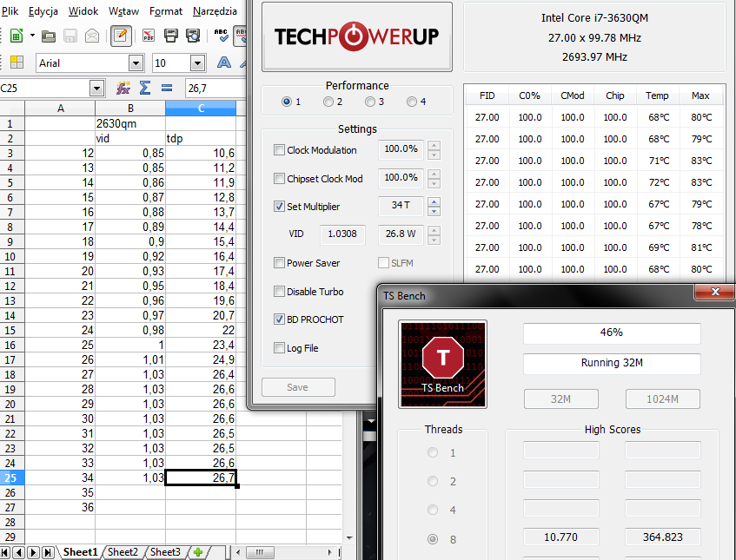736x560 pixels.
Task: Click the Save button in ThrottleStop
Action: (298, 387)
